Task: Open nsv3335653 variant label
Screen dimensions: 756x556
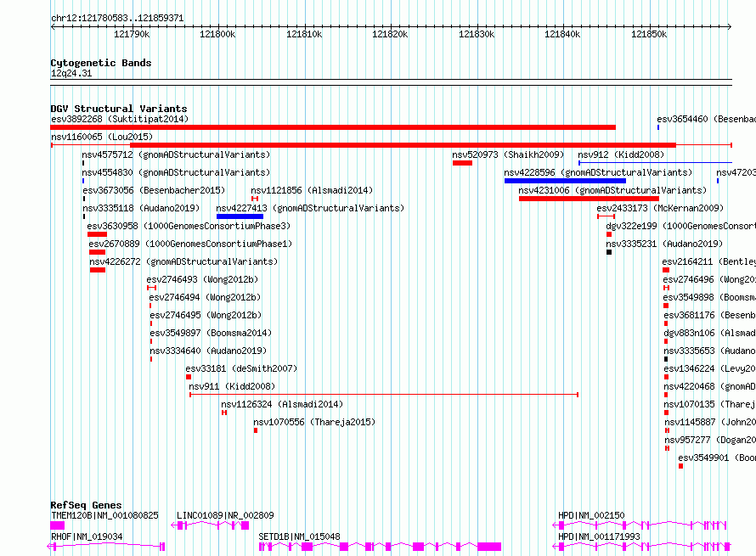Action: click(710, 351)
